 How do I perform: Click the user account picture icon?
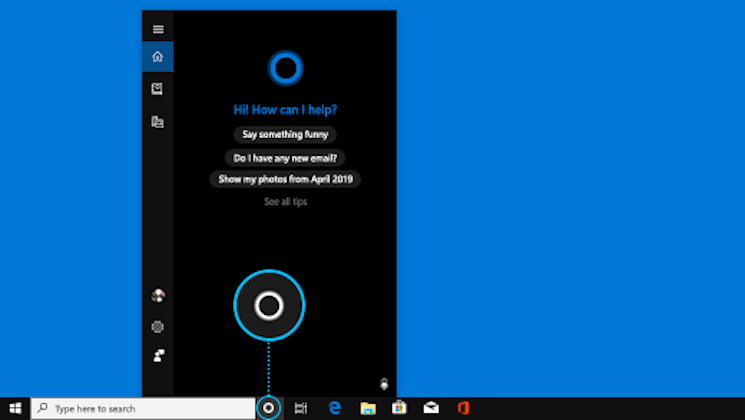pos(157,296)
